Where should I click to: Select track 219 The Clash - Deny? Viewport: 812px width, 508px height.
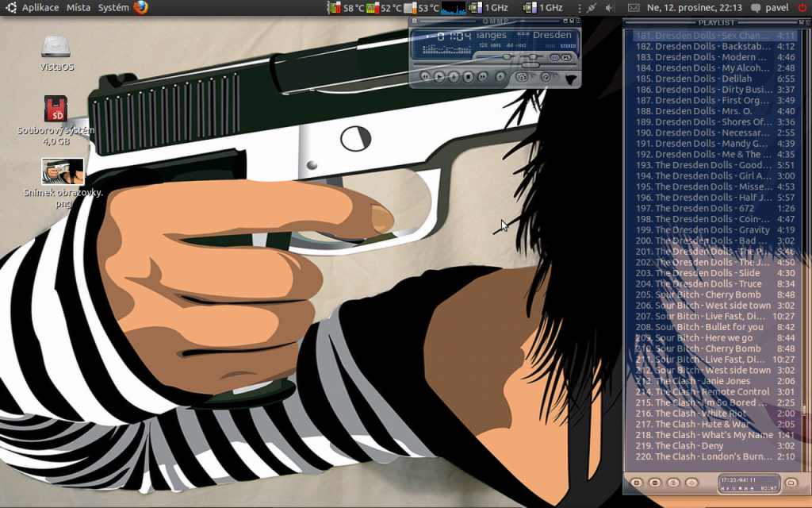714,446
